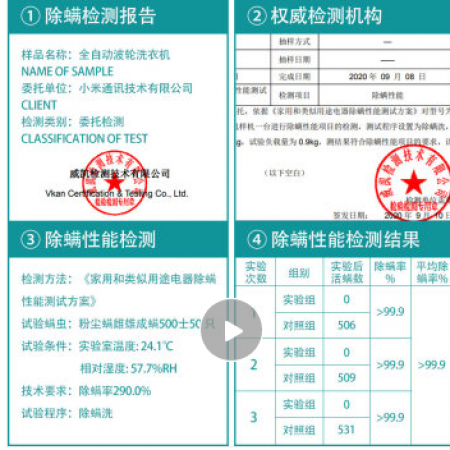450x450 pixels.
Task: Click the circular video play button
Action: coord(231,330)
